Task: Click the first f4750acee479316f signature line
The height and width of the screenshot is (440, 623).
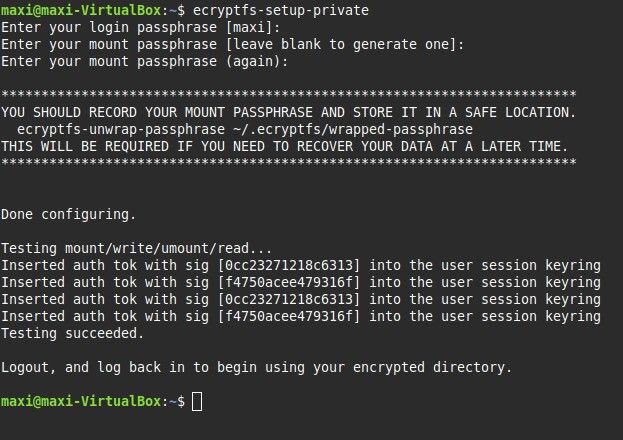Action: [300, 282]
